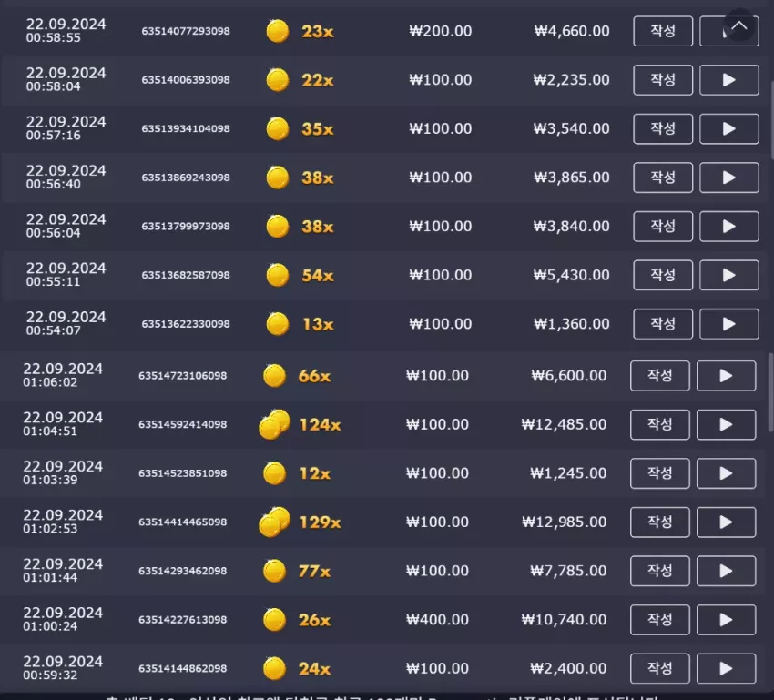
Task: Click the double coin icon beside 129x
Action: (x=274, y=522)
